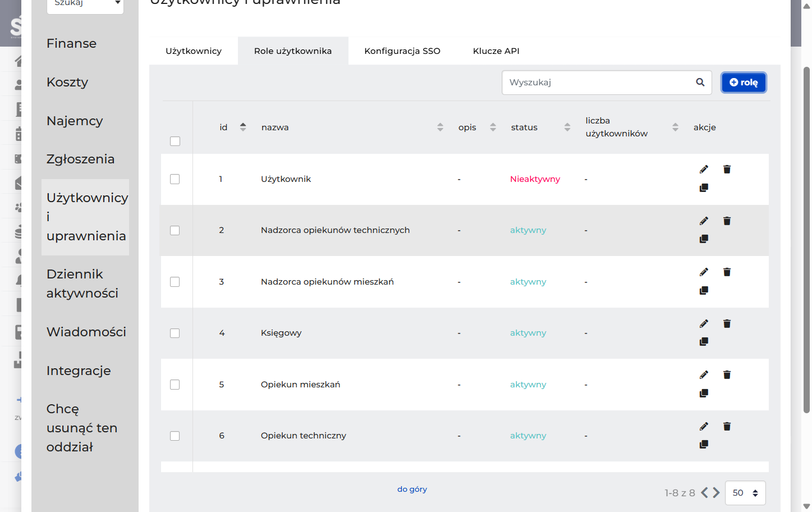
Task: Sort the table by status column
Action: coord(567,127)
